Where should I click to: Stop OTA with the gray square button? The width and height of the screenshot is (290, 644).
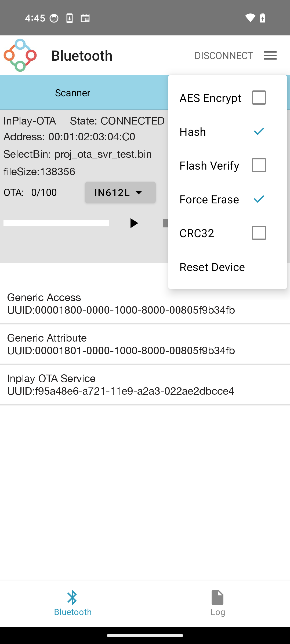[x=165, y=223]
